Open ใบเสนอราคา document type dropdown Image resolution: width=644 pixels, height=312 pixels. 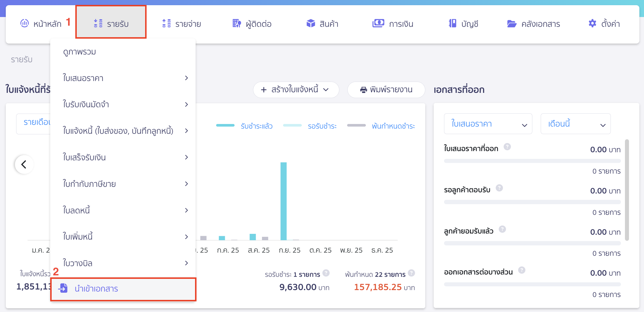(x=488, y=124)
